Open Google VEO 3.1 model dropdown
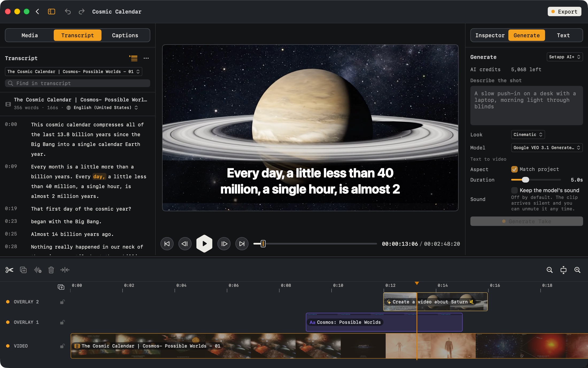 (547, 147)
